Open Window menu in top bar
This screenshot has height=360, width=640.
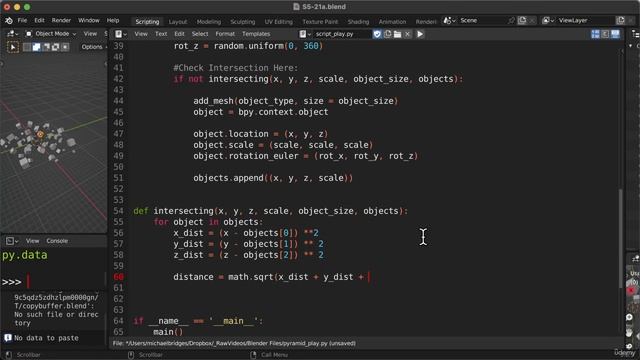(x=89, y=20)
